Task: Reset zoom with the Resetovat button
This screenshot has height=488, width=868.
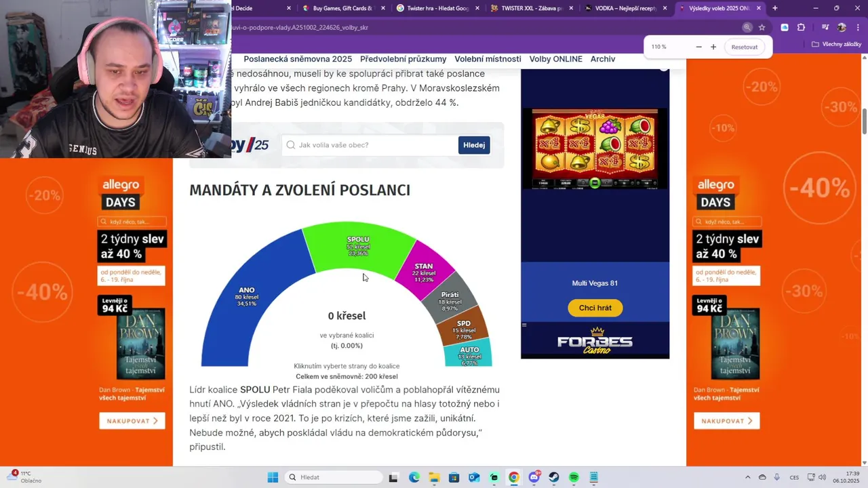Action: [x=745, y=47]
